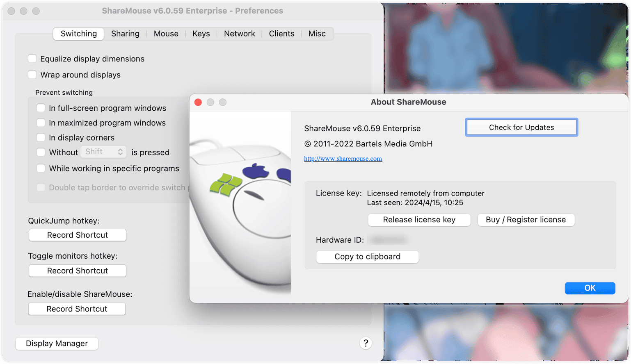Tick In display corners checkbox

pyautogui.click(x=41, y=137)
